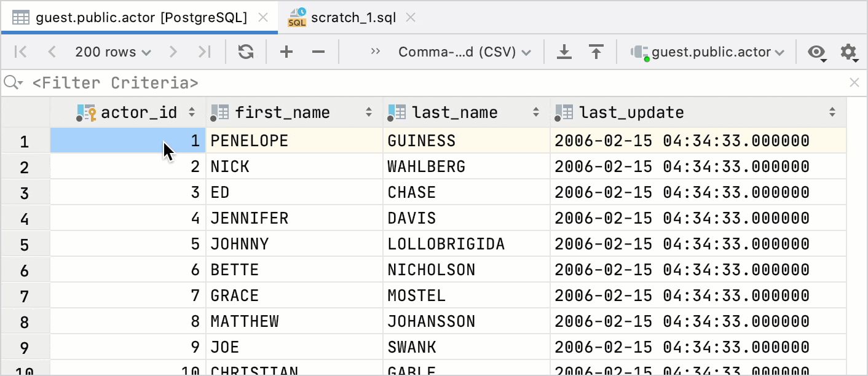Screen dimensions: 868x376
Task: Delete the selected row
Action: point(318,52)
